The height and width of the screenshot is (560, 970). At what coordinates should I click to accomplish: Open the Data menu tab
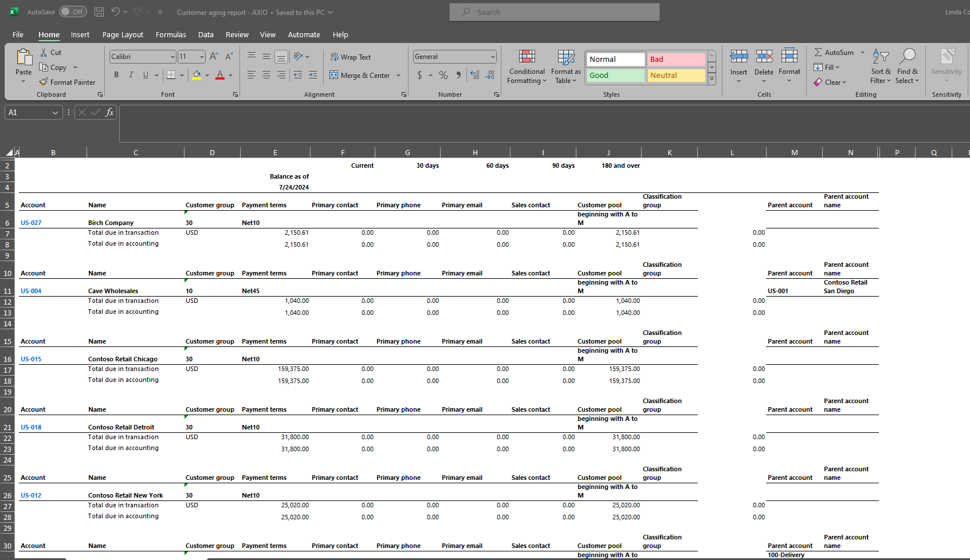206,34
